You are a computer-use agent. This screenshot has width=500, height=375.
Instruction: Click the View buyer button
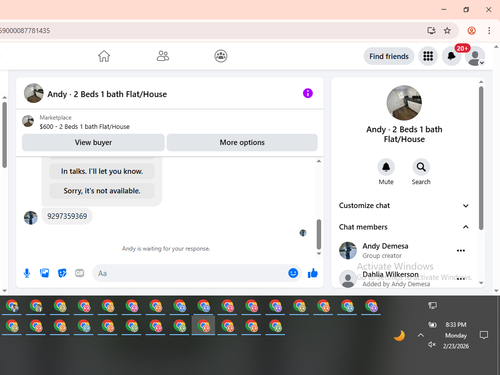(93, 142)
